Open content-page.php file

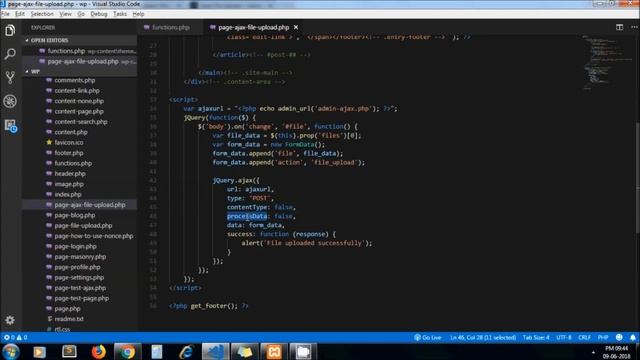(79, 111)
